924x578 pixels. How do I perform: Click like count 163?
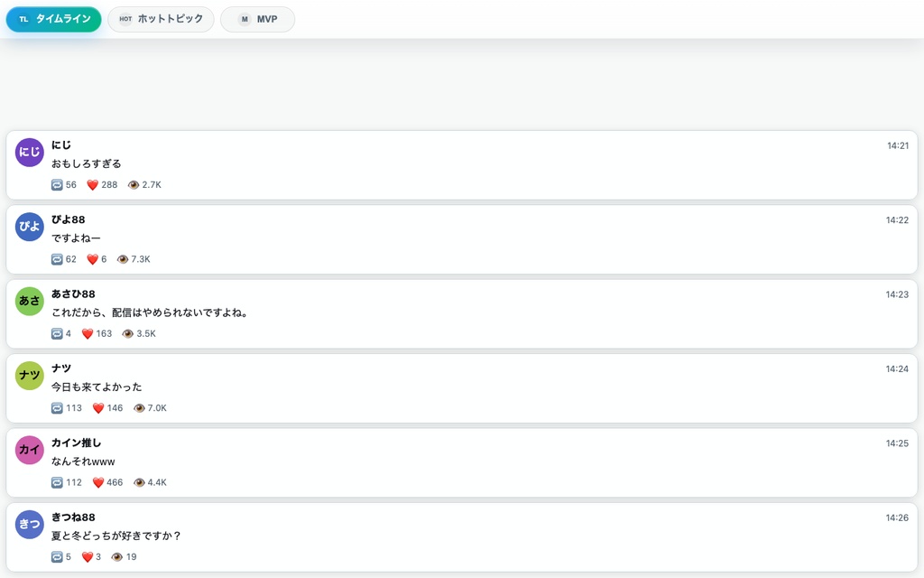[x=104, y=333]
